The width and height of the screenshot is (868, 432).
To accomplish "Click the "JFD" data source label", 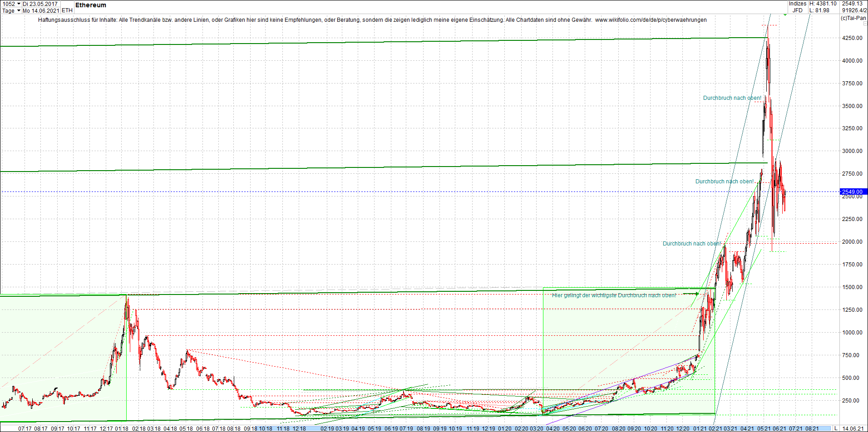I will 798,10.
